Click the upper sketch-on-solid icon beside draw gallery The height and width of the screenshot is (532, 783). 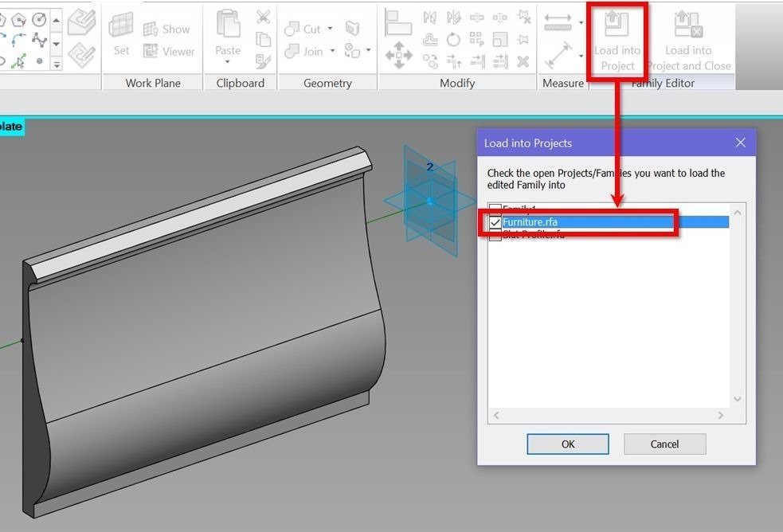pyautogui.click(x=81, y=22)
